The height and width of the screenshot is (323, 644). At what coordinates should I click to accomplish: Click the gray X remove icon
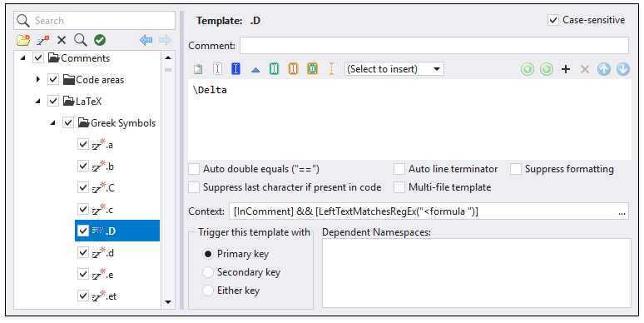tap(585, 69)
